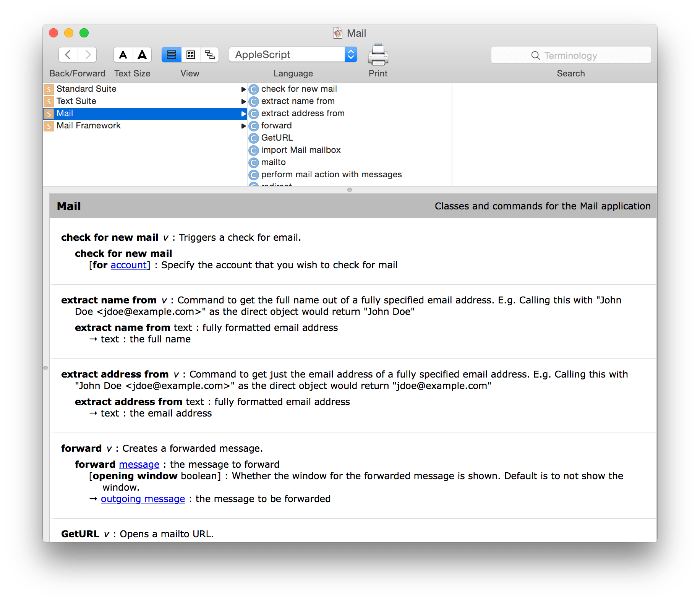Expand the Mail suite disclosure arrow
Screen dimensions: 700x603
pyautogui.click(x=243, y=114)
